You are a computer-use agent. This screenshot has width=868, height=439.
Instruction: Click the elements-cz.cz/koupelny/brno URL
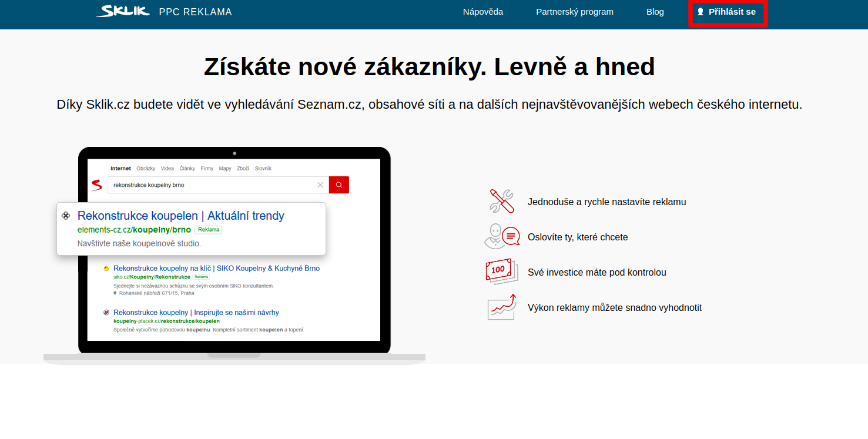click(134, 230)
